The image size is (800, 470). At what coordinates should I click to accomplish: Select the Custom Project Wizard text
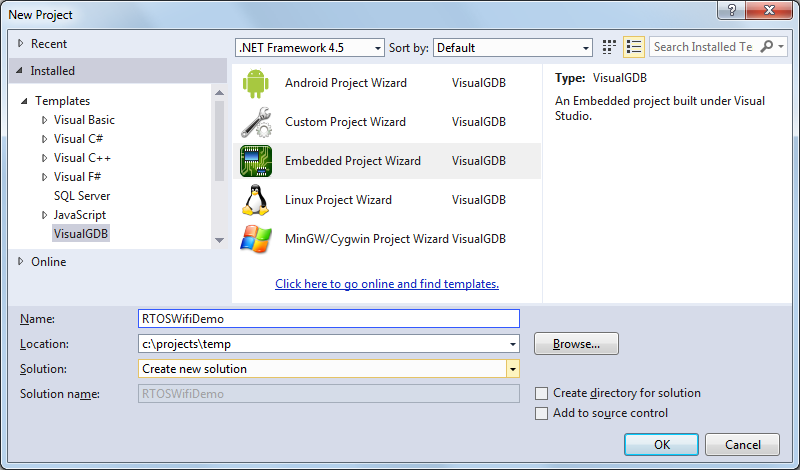345,122
